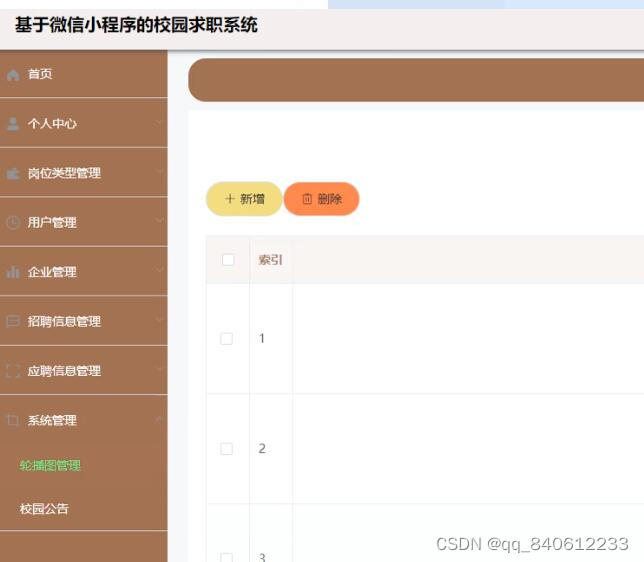This screenshot has width=644, height=562.
Task: Click the clock icon beside 用户管理
Action: (x=13, y=223)
